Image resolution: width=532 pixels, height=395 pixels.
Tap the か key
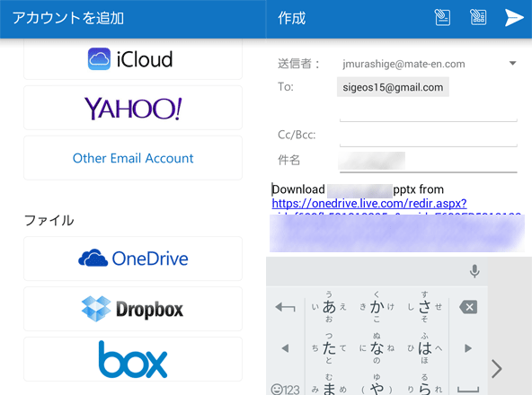tap(377, 307)
